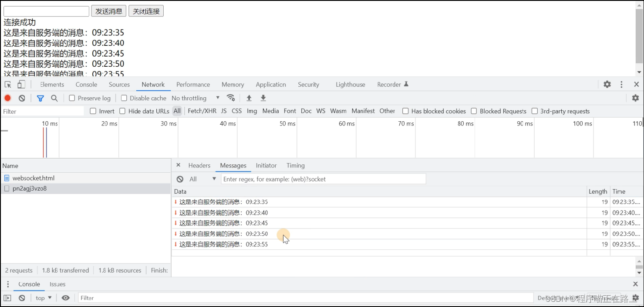Open the top context dropdown
This screenshot has width=644, height=307.
(44, 298)
